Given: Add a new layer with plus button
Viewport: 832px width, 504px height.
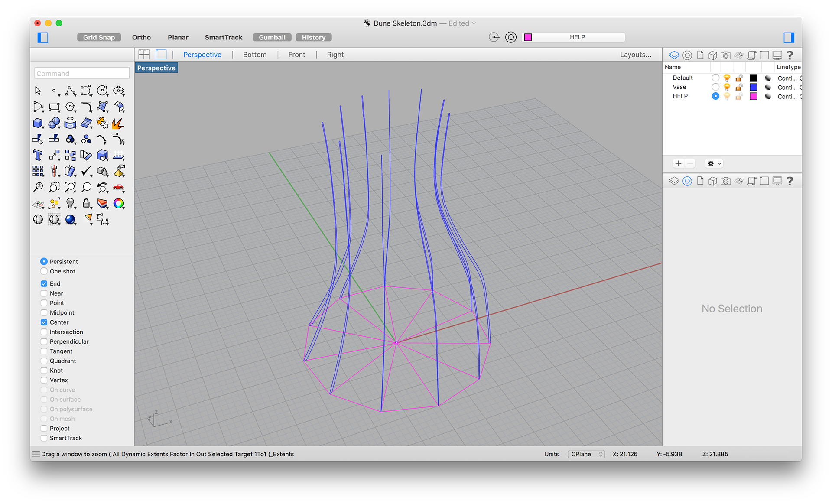Looking at the screenshot, I should tap(678, 163).
